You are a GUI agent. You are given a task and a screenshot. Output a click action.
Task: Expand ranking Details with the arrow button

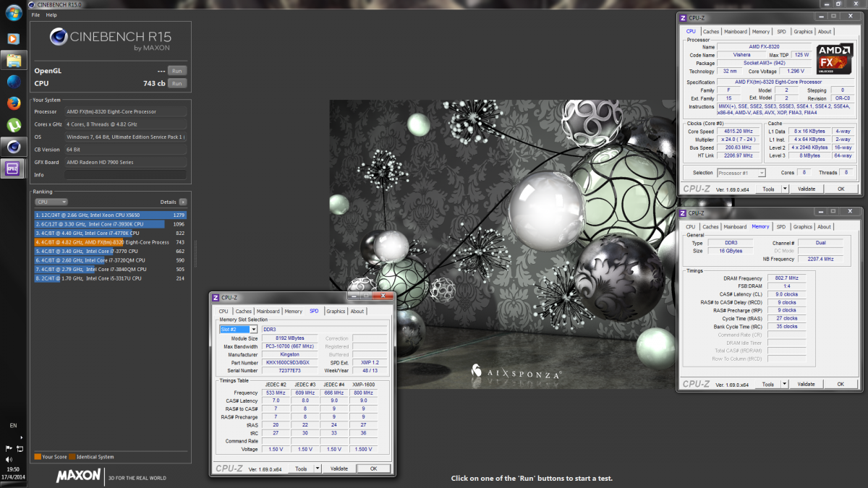[183, 202]
